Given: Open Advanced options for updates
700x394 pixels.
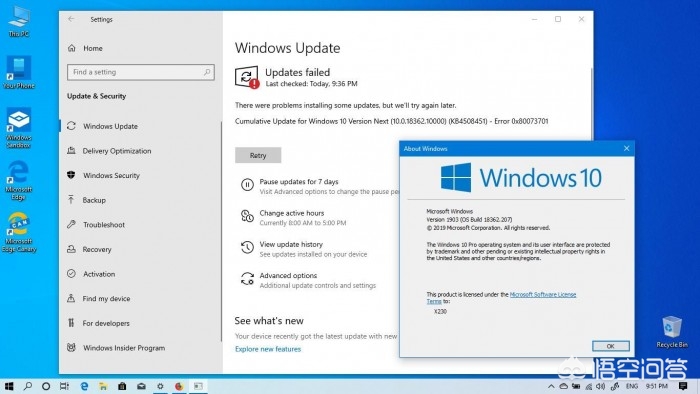Looking at the screenshot, I should (288, 275).
